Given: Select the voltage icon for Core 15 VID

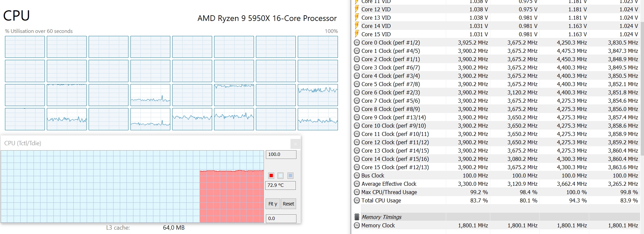Looking at the screenshot, I should 357,34.
